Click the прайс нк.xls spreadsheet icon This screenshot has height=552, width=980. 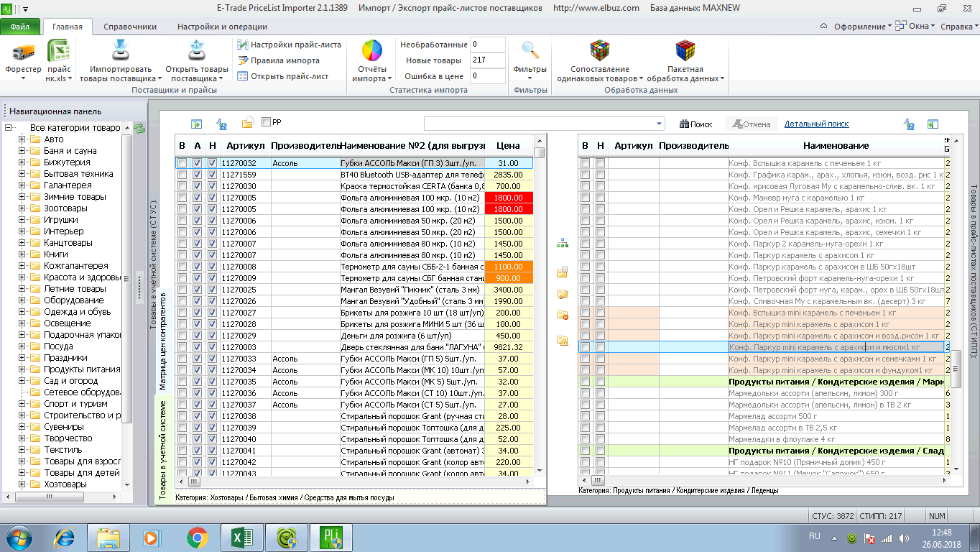click(x=58, y=52)
